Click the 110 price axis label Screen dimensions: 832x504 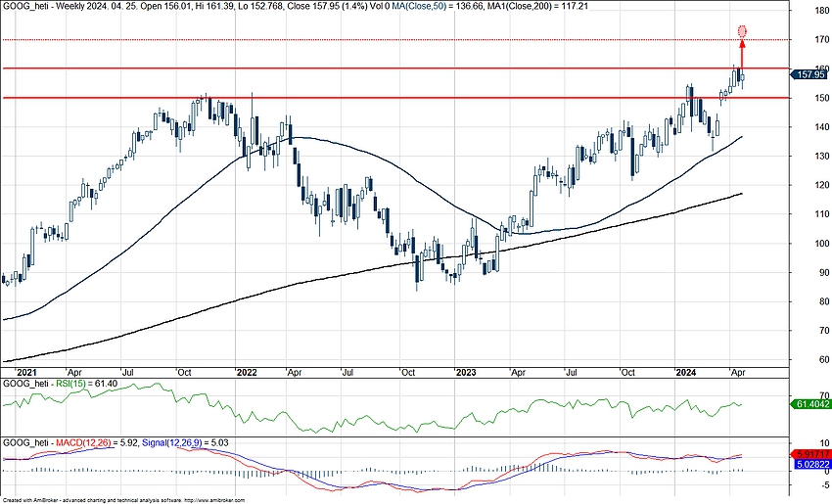click(823, 214)
